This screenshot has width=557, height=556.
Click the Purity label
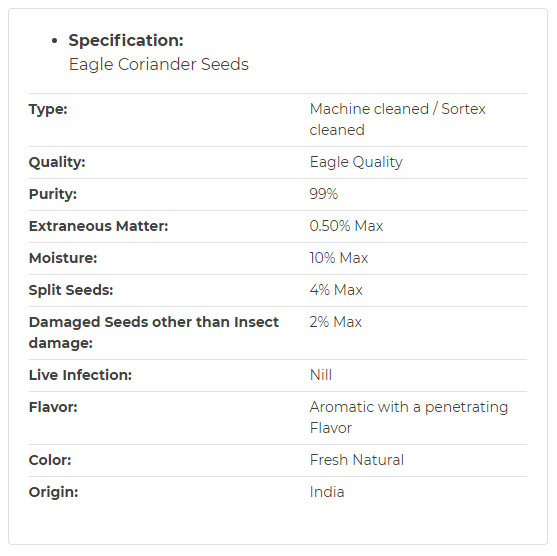pyautogui.click(x=53, y=194)
